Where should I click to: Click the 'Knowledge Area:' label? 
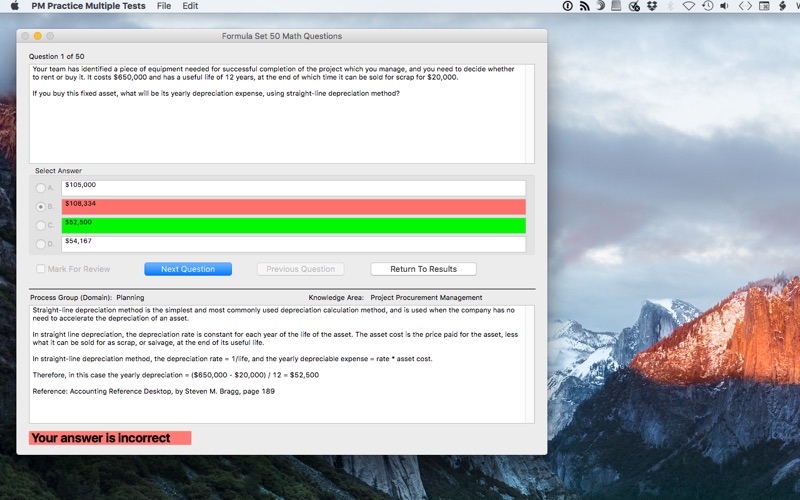pyautogui.click(x=336, y=297)
